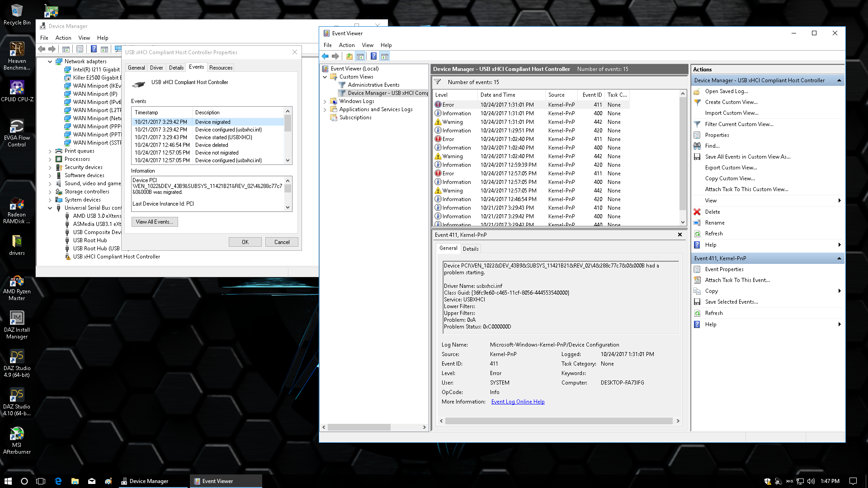The image size is (868, 488).
Task: Toggle Show/Hide Console Tree toolbar icon
Action: pyautogui.click(x=360, y=56)
